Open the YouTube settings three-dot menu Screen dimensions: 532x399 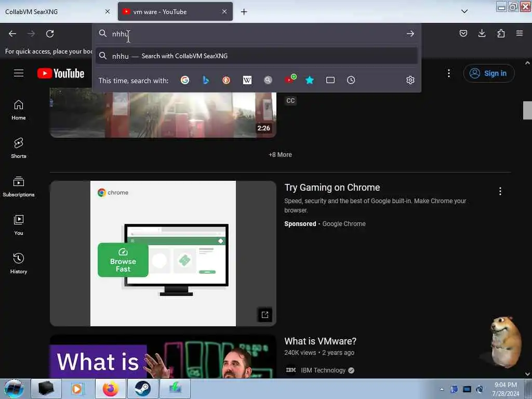tap(449, 73)
